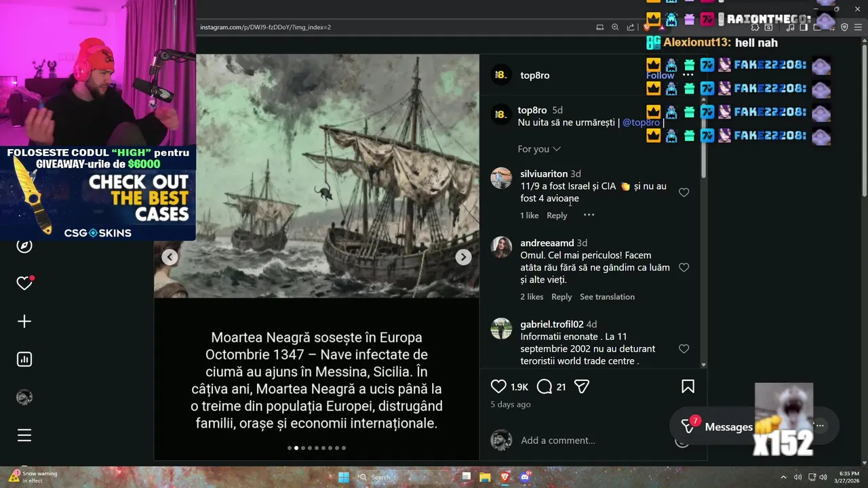The image size is (868, 488).
Task: Open File Explorer from the taskbar
Action: tap(485, 477)
